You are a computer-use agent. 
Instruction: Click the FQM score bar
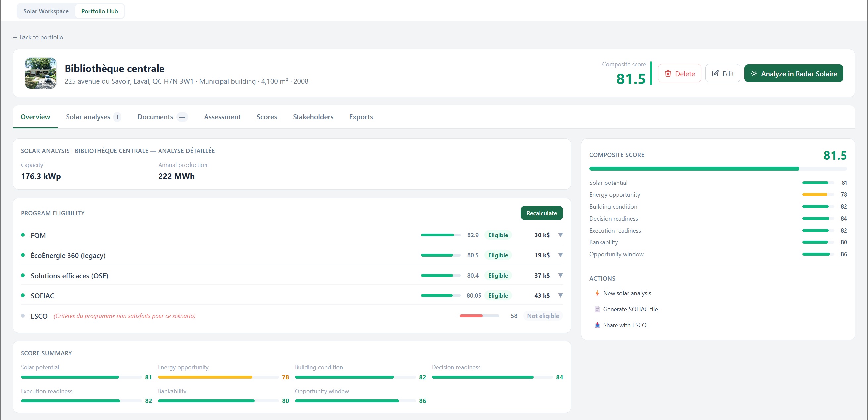click(x=440, y=235)
